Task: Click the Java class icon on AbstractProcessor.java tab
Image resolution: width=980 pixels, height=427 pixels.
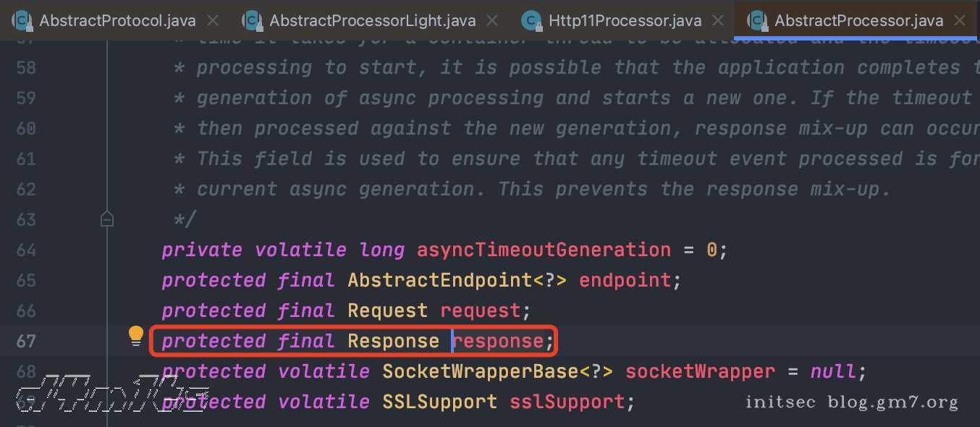Action: click(x=758, y=20)
